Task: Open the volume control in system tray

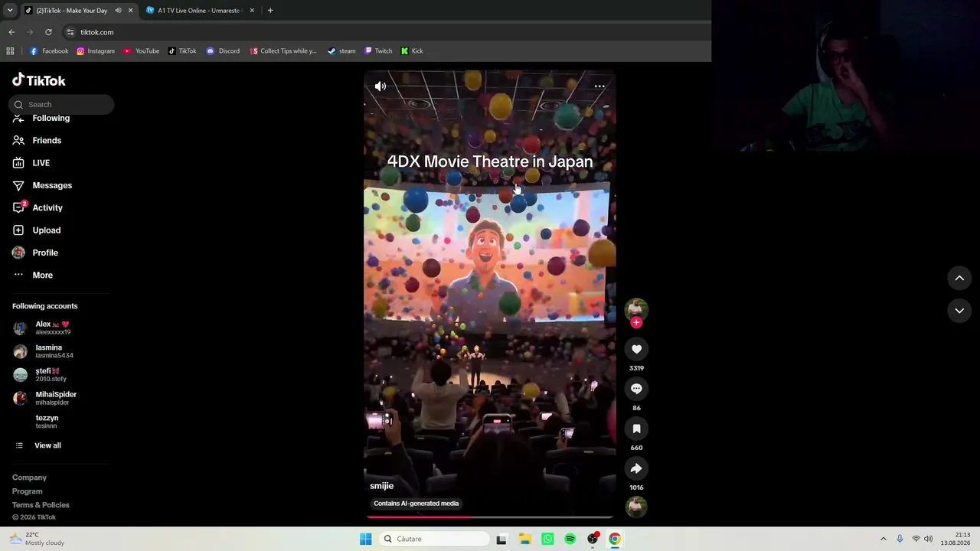Action: [x=929, y=539]
